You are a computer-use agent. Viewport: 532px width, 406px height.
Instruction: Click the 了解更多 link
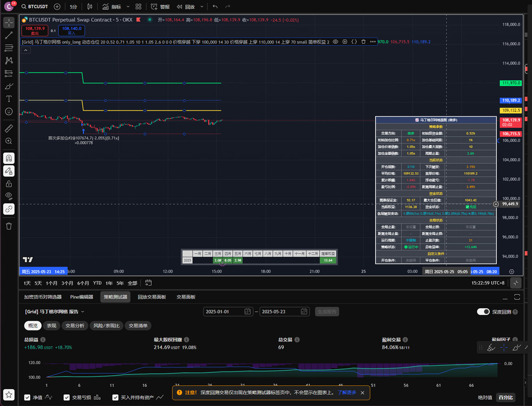347,393
